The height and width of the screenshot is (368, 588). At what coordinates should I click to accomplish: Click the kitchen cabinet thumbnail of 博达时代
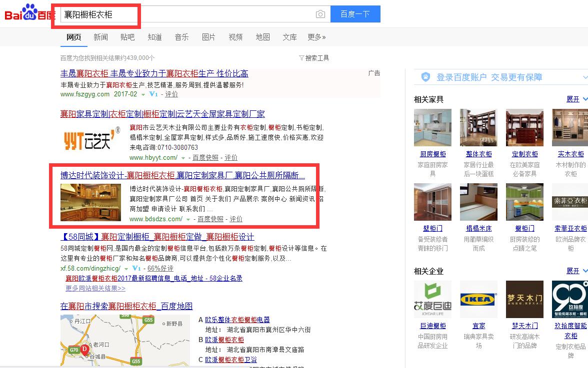pyautogui.click(x=91, y=202)
